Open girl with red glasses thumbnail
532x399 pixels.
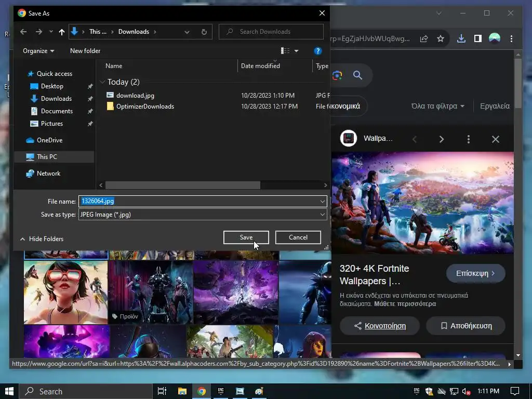click(65, 292)
